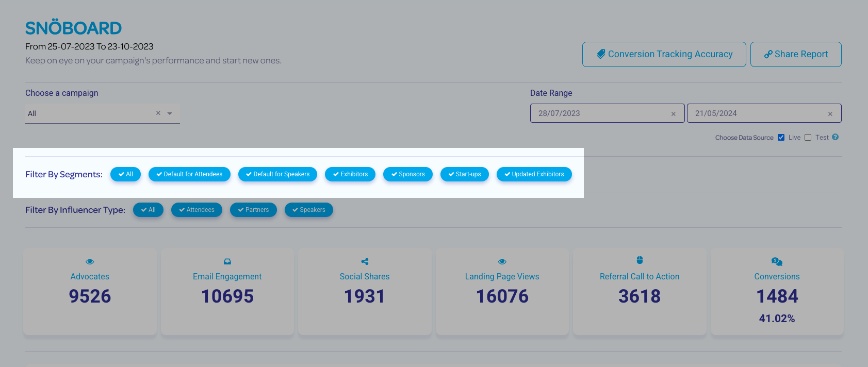868x367 pixels.
Task: Clear the end date with its x
Action: [830, 114]
